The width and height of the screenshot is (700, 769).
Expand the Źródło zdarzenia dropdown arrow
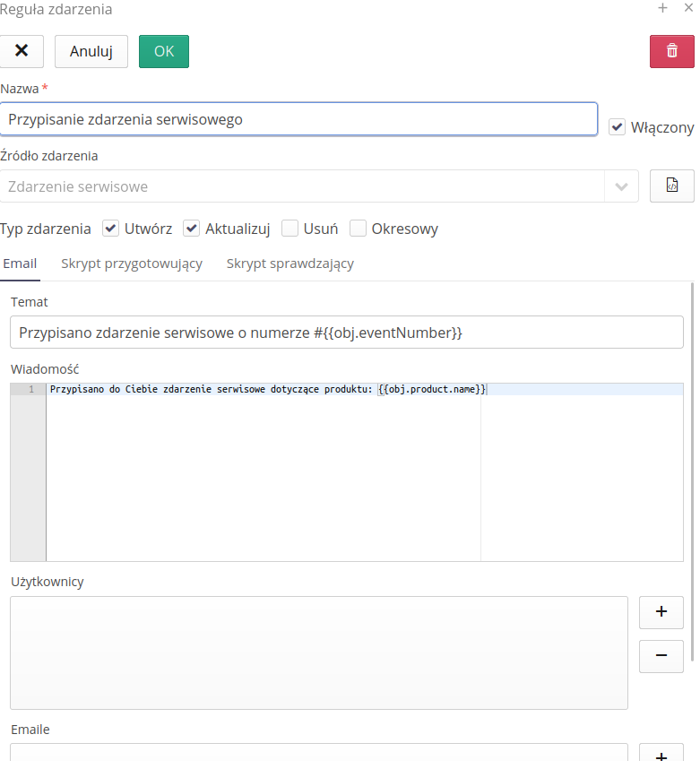click(621, 186)
